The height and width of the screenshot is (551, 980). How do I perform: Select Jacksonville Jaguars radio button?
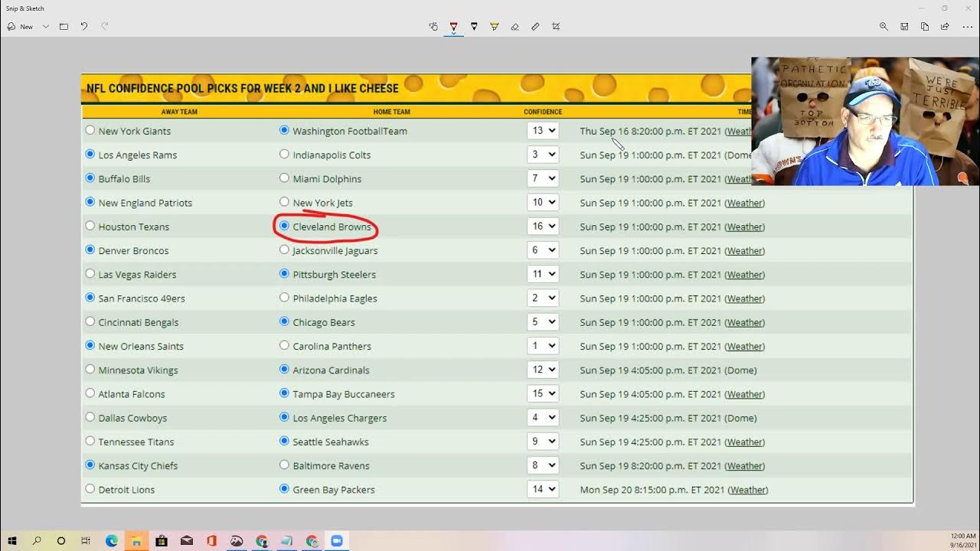click(x=285, y=249)
